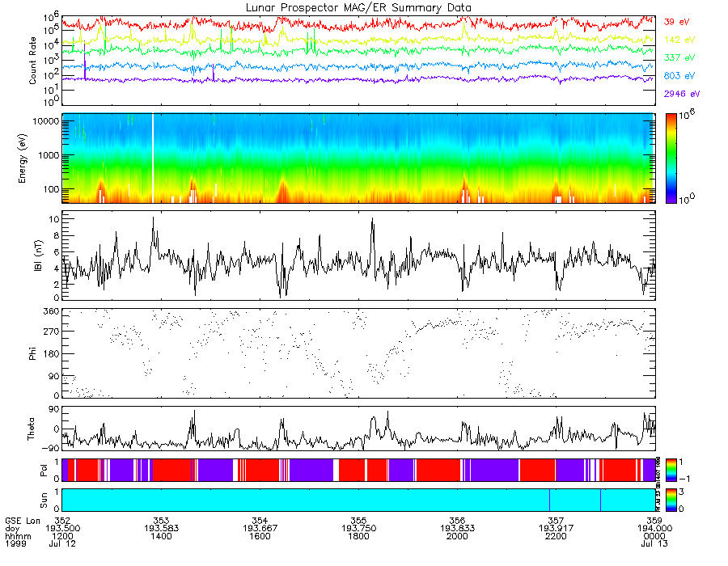
Task: Click the 'doy' row label
Action: tap(12, 529)
